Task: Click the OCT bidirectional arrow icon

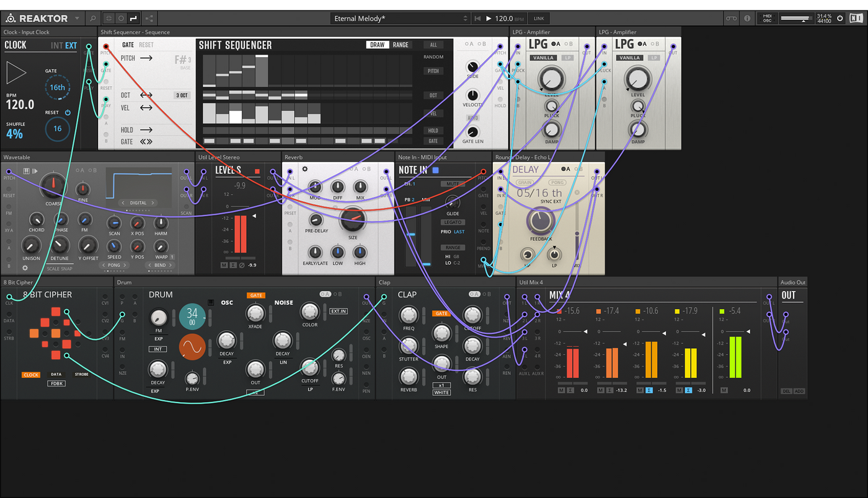Action: click(x=146, y=95)
